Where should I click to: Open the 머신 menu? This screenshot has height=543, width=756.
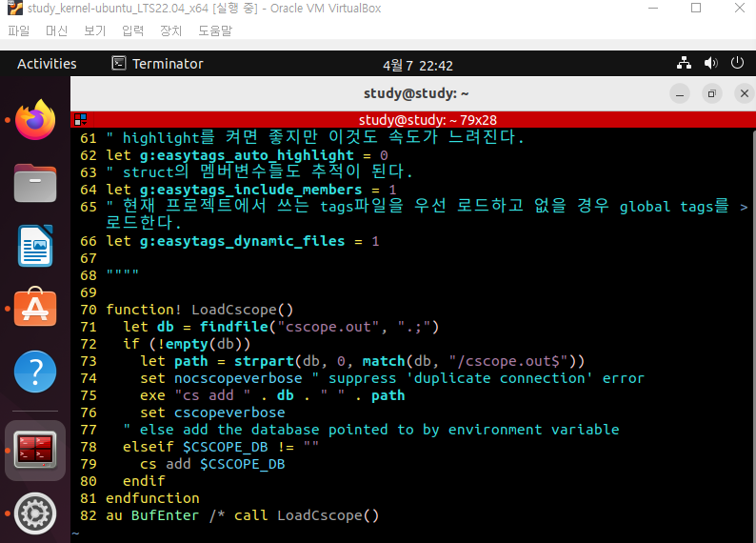[56, 30]
